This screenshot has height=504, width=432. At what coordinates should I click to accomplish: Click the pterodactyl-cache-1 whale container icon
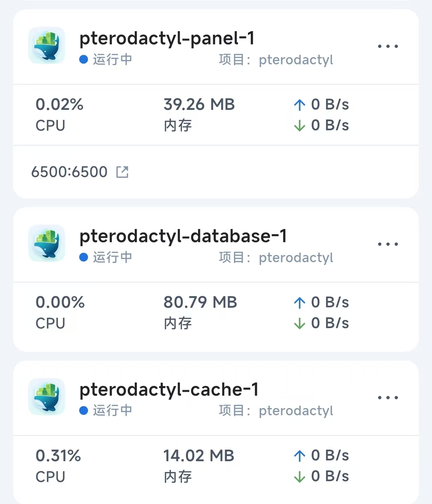[47, 397]
